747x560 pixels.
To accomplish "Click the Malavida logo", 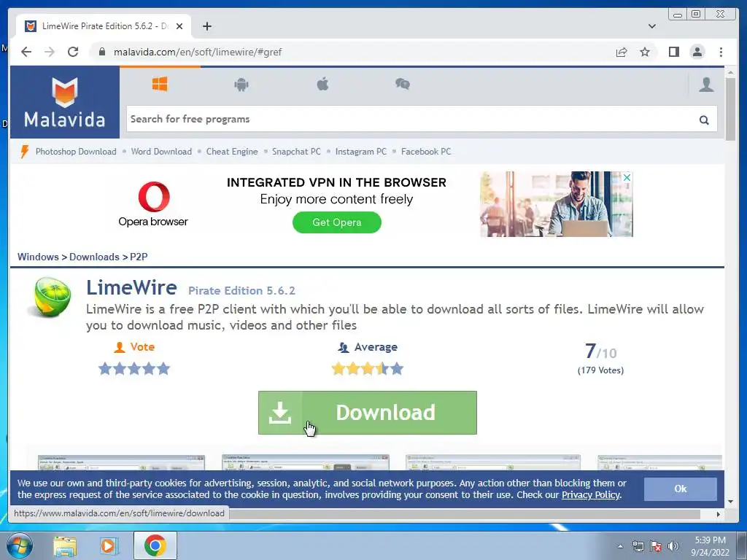I will 65,102.
